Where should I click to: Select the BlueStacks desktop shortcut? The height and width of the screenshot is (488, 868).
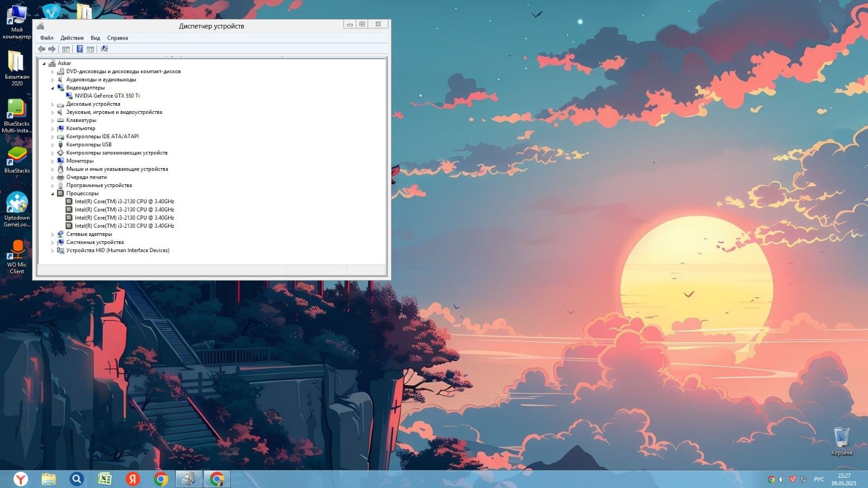pyautogui.click(x=17, y=160)
